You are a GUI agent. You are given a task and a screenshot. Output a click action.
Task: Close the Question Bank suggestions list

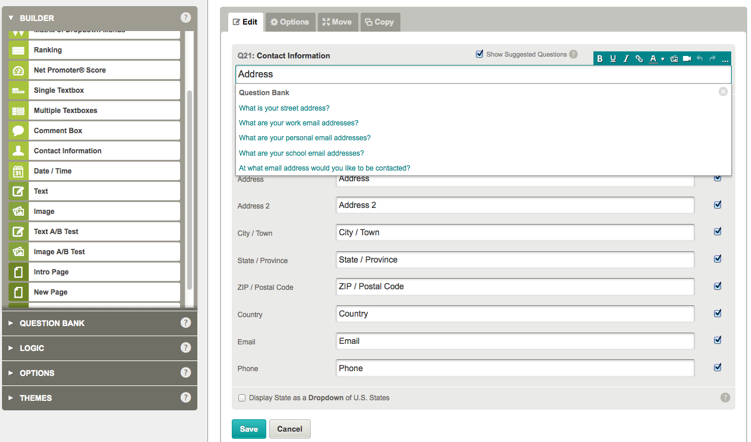coord(723,91)
